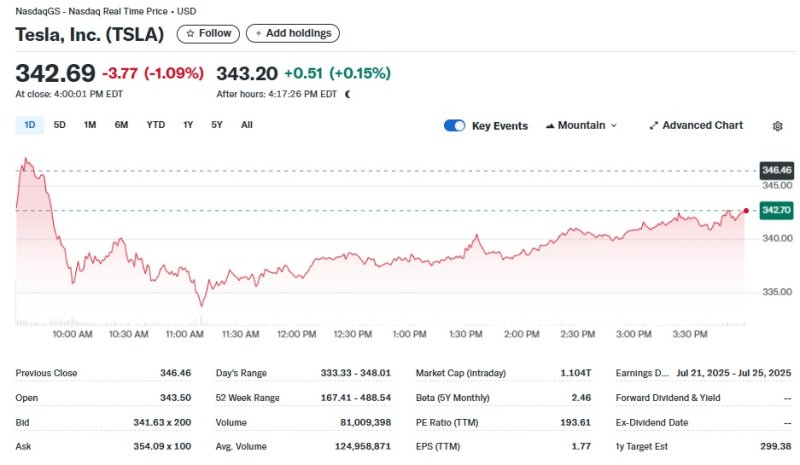Viewport: 800px width, 465px height.
Task: Click the Earnings Date Jul 21 - Jul 25 value
Action: tap(734, 373)
